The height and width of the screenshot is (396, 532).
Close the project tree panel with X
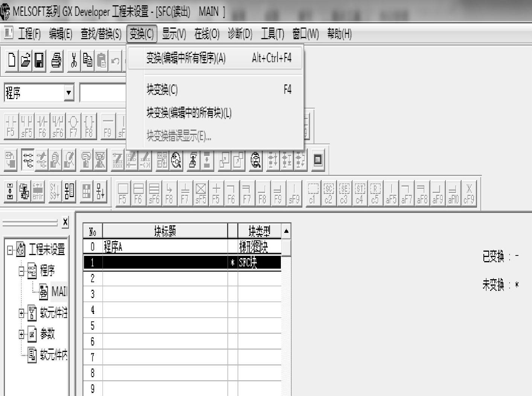(65, 222)
